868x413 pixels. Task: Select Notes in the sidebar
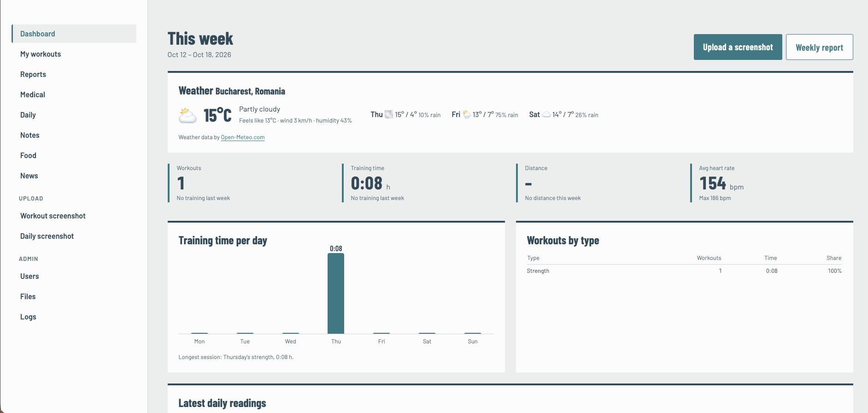click(74, 135)
